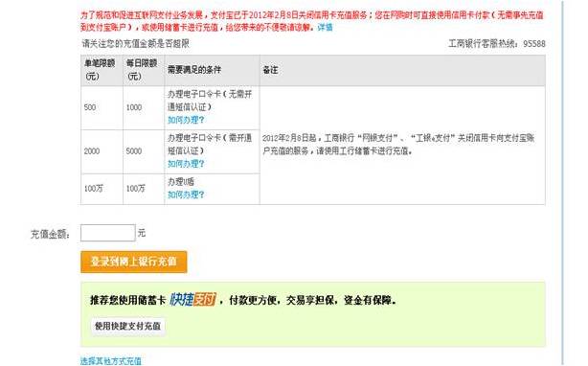This screenshot has width=588, height=366.
Task: Select the 请关注您的充值金额是否超限 text
Action: [x=135, y=44]
